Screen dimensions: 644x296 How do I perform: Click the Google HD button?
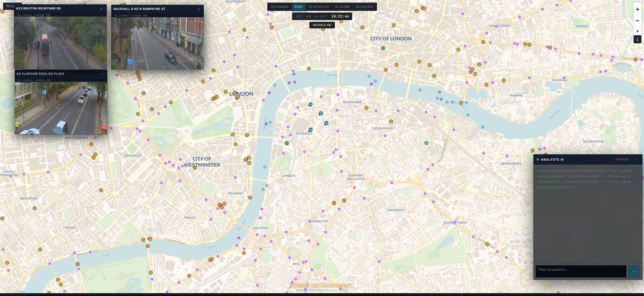[x=322, y=25]
